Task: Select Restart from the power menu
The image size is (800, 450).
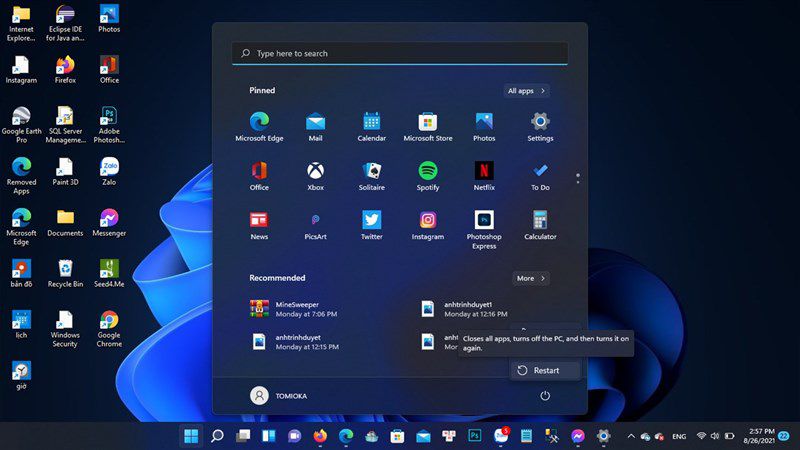Action: point(545,370)
